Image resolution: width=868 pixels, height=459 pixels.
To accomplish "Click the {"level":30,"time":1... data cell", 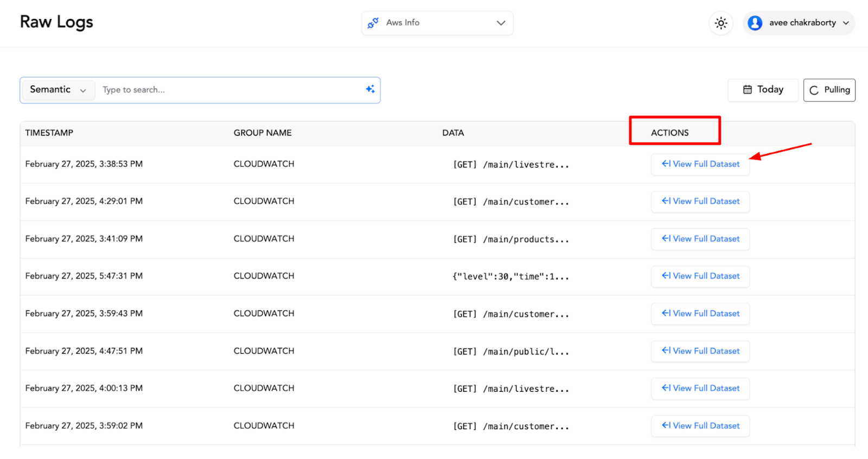I will tap(511, 277).
